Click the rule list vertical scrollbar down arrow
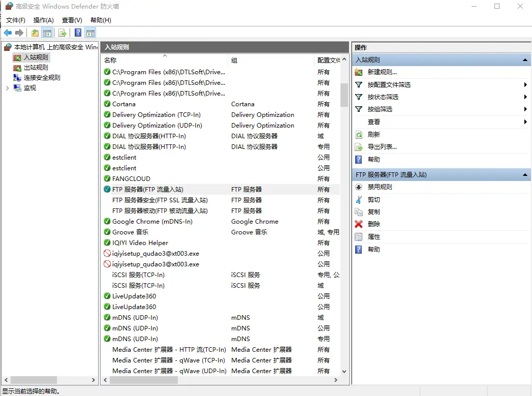Viewport: 532px width, 396px height. click(345, 372)
